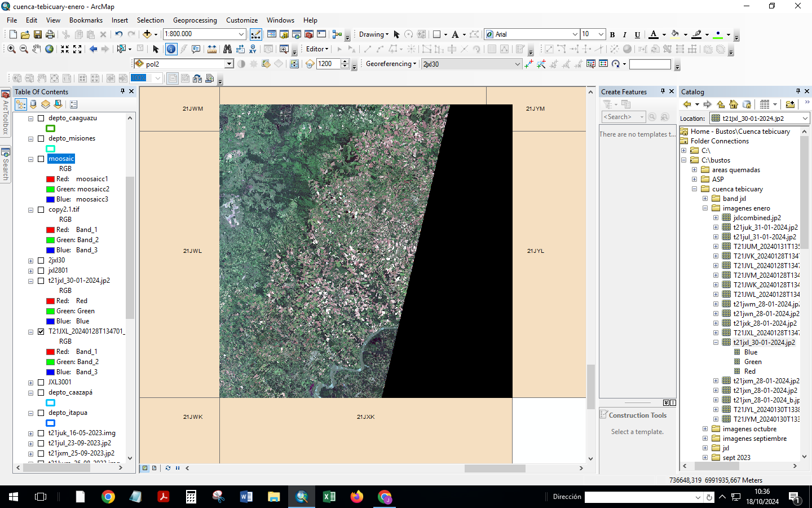Screen dimensions: 812x508
Task: Collapse the cuenca tebicuary folder in Catalog
Action: tap(695, 189)
